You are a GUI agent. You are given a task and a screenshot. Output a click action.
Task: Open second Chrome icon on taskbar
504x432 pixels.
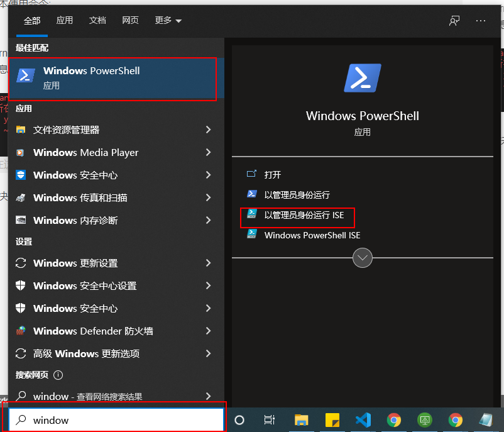click(456, 420)
